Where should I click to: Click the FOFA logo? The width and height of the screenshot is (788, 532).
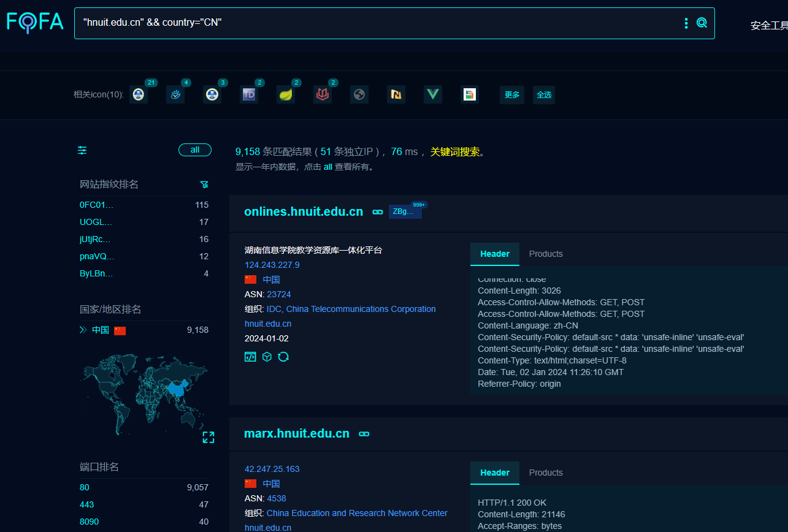35,23
